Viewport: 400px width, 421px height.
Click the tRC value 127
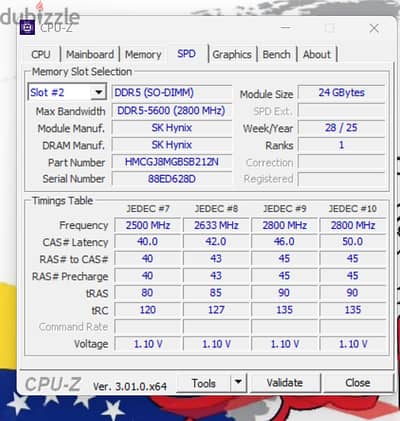point(216,310)
